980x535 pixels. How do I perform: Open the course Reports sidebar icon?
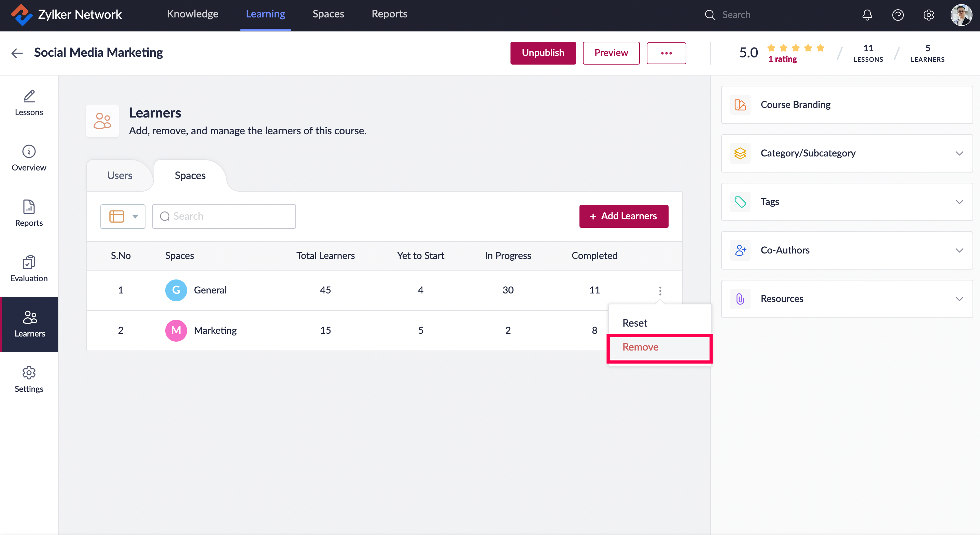29,213
